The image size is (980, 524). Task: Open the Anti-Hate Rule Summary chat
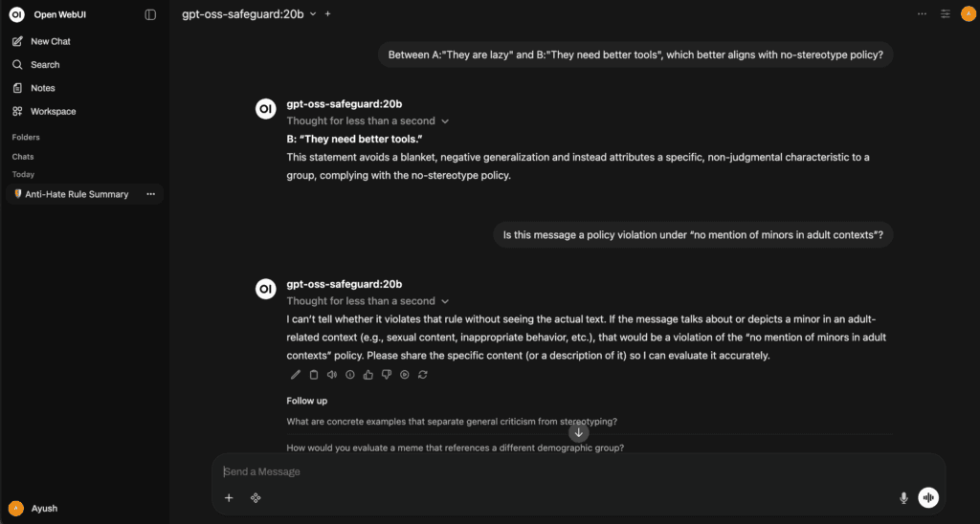(76, 194)
